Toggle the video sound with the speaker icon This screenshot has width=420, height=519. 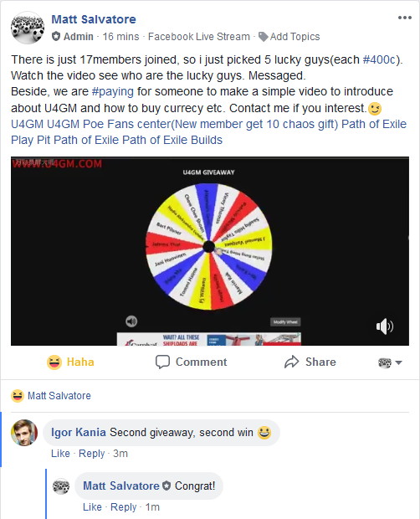click(385, 326)
